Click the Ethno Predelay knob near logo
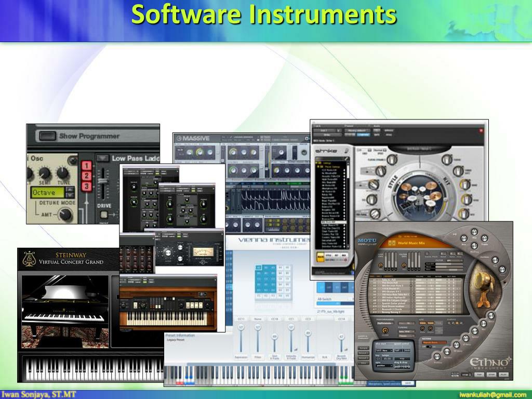The width and height of the screenshot is (532, 399). coord(437,356)
